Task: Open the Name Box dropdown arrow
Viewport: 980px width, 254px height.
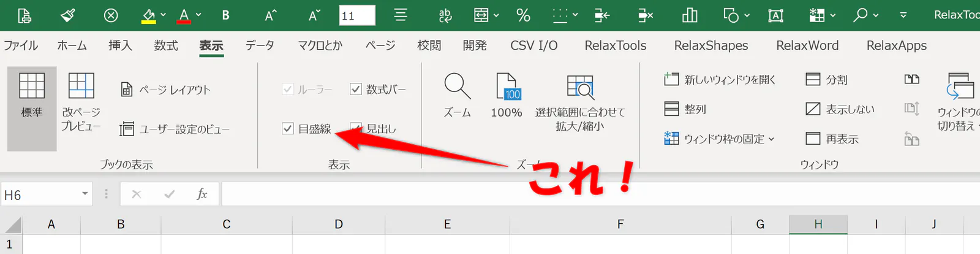Action: 85,194
